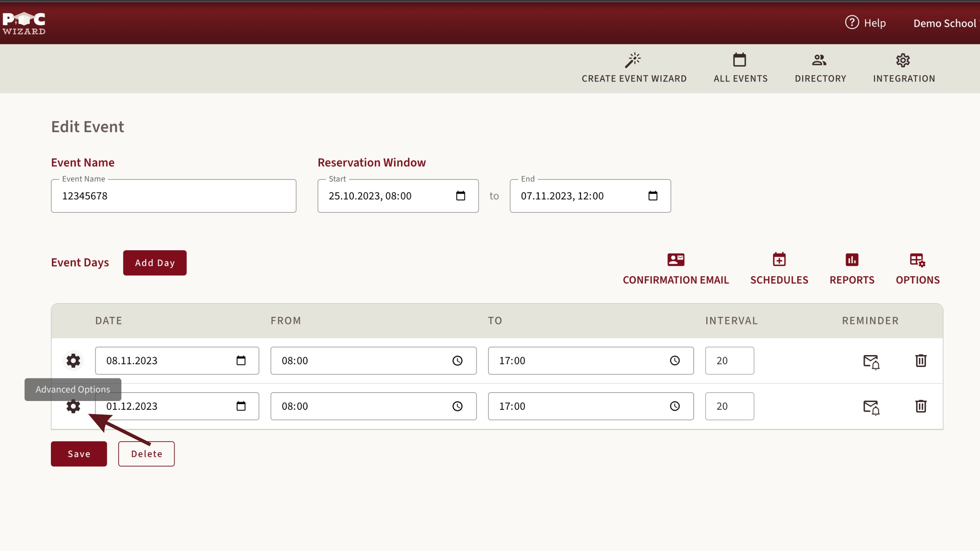Open the Schedules page
This screenshot has height=551, width=980.
779,269
